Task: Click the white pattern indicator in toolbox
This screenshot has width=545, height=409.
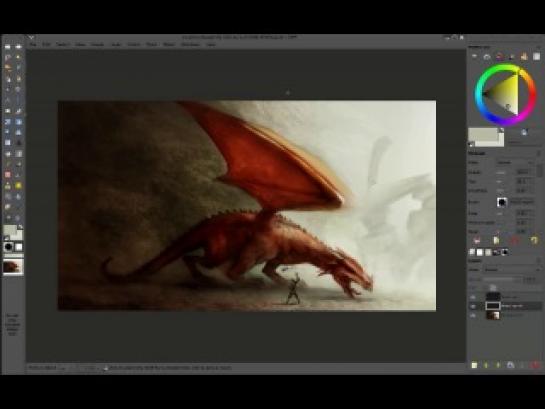Action: [x=19, y=247]
